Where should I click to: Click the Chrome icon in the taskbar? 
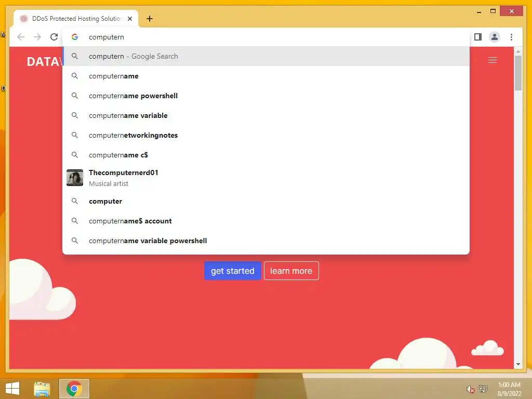[x=74, y=389]
